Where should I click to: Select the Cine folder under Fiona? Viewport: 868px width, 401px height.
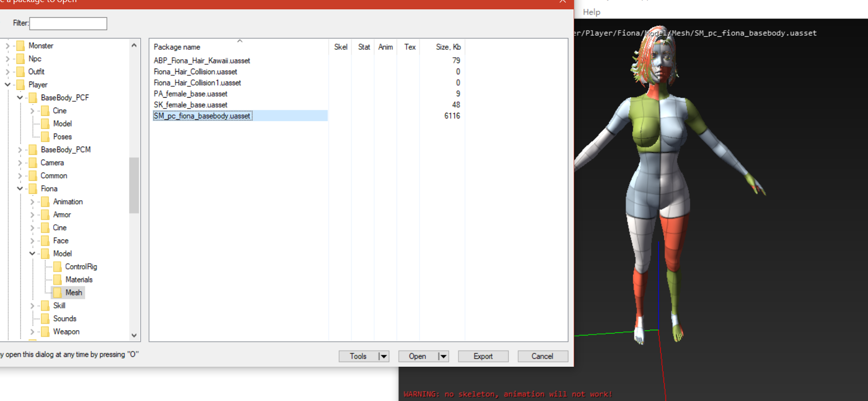[60, 228]
